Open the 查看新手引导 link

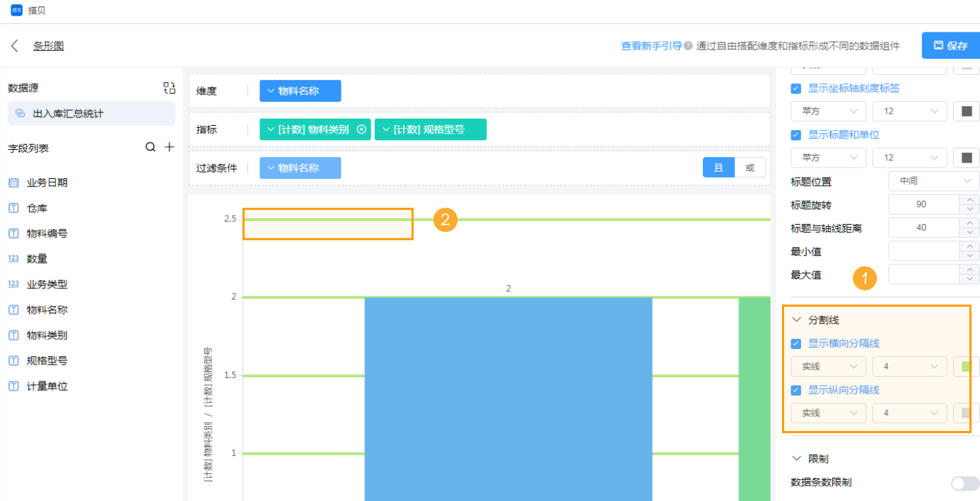tap(651, 46)
